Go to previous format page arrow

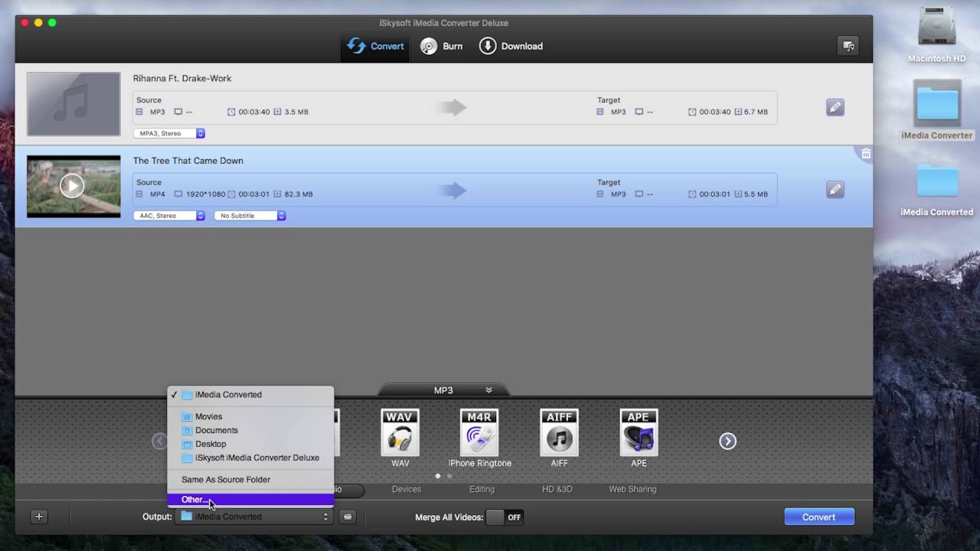point(159,441)
